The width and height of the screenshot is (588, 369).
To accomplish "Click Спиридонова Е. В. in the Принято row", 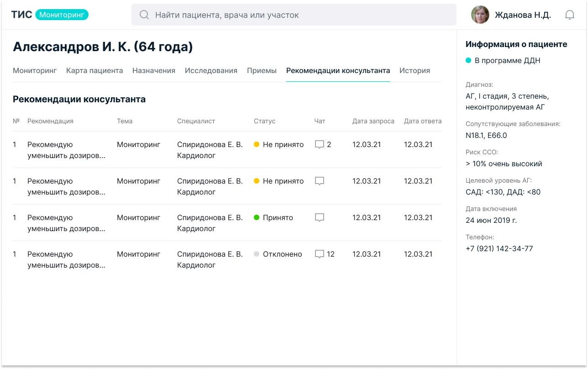I will point(210,218).
